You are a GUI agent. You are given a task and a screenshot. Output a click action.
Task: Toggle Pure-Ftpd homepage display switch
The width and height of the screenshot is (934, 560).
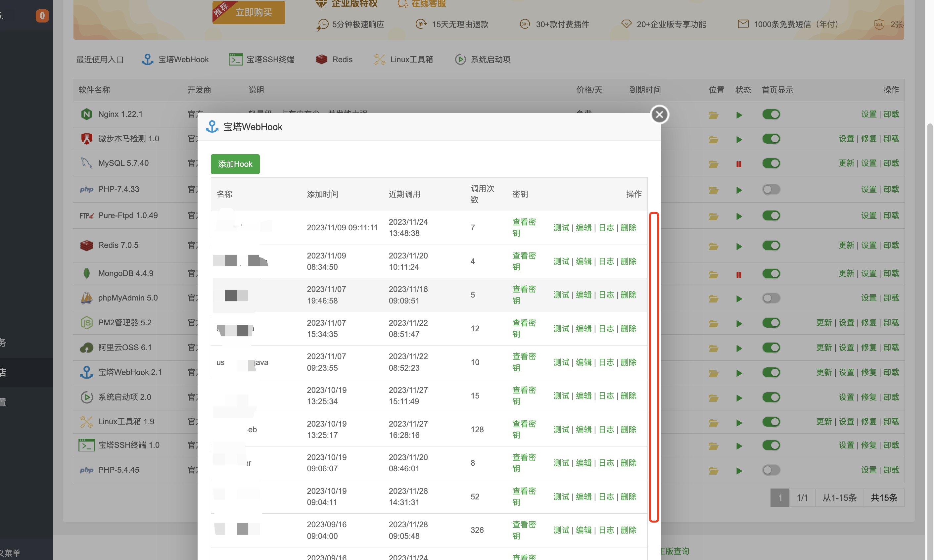[771, 215]
